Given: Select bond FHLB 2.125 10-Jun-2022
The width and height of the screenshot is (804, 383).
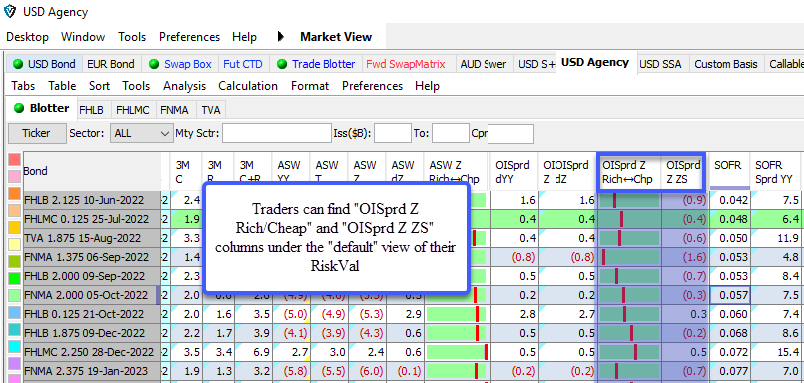Looking at the screenshot, I should 91,200.
